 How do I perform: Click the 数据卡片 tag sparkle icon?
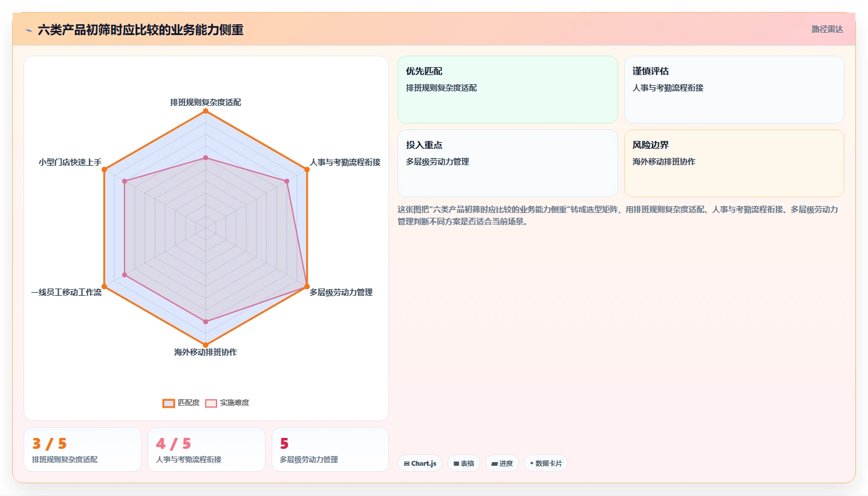click(x=532, y=463)
